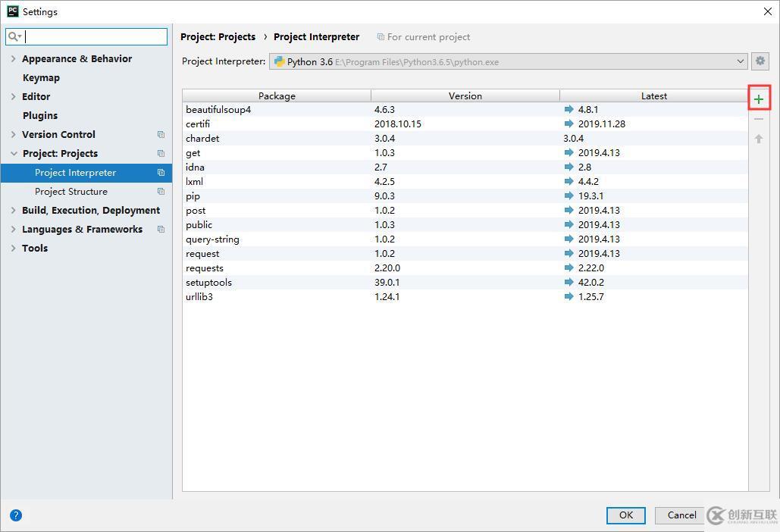Open the interpreter gear settings icon
This screenshot has width=780, height=532.
click(760, 61)
